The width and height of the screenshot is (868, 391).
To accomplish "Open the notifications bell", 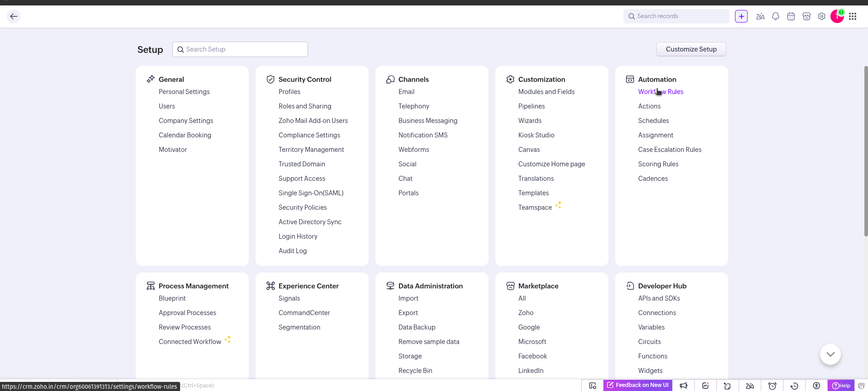I will pyautogui.click(x=776, y=17).
